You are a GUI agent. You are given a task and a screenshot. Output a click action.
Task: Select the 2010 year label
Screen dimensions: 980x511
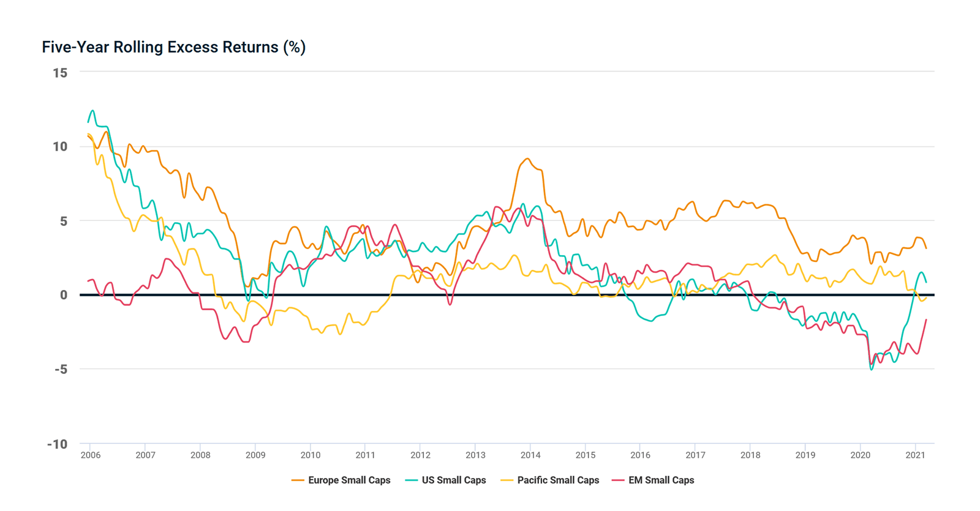[x=311, y=455]
